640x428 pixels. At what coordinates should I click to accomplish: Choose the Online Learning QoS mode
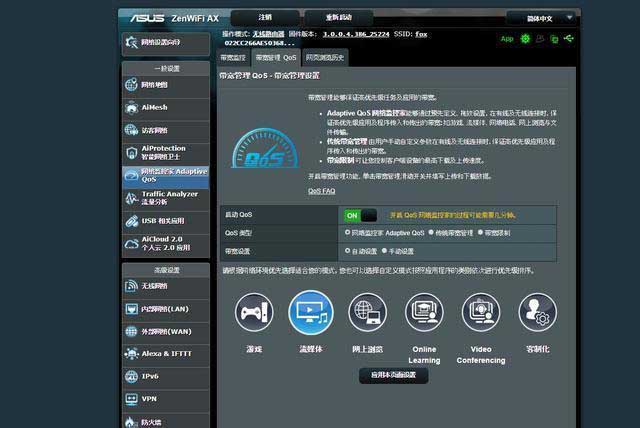coord(424,313)
